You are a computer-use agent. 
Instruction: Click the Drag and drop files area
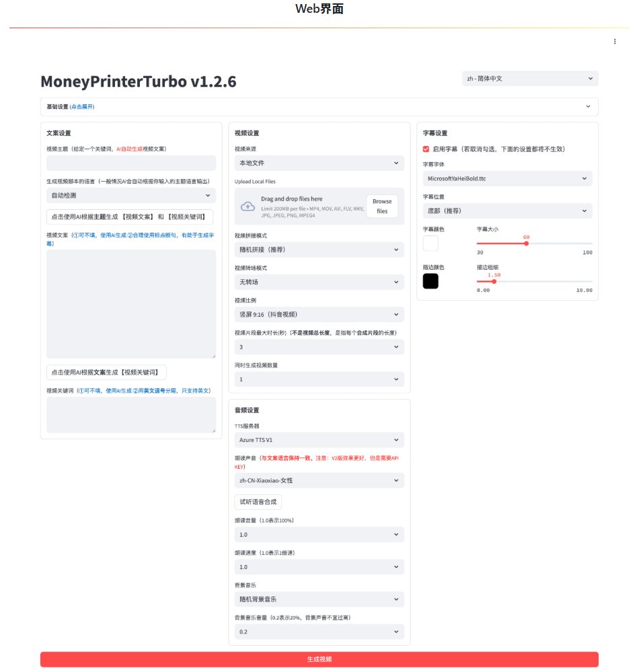pos(319,206)
